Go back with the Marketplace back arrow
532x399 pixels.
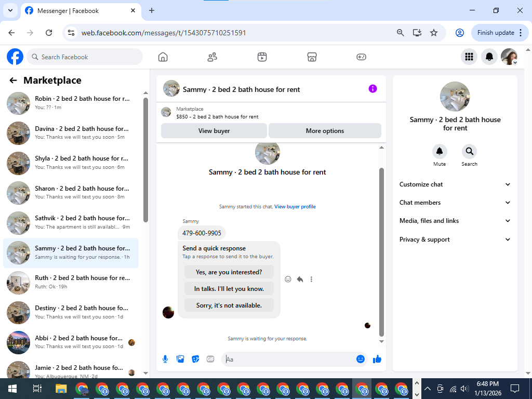tap(13, 81)
